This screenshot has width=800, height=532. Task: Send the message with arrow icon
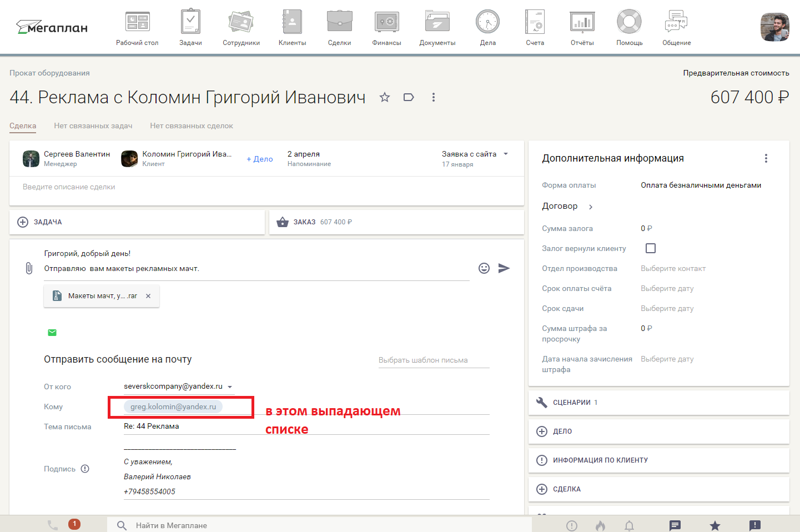tap(504, 268)
